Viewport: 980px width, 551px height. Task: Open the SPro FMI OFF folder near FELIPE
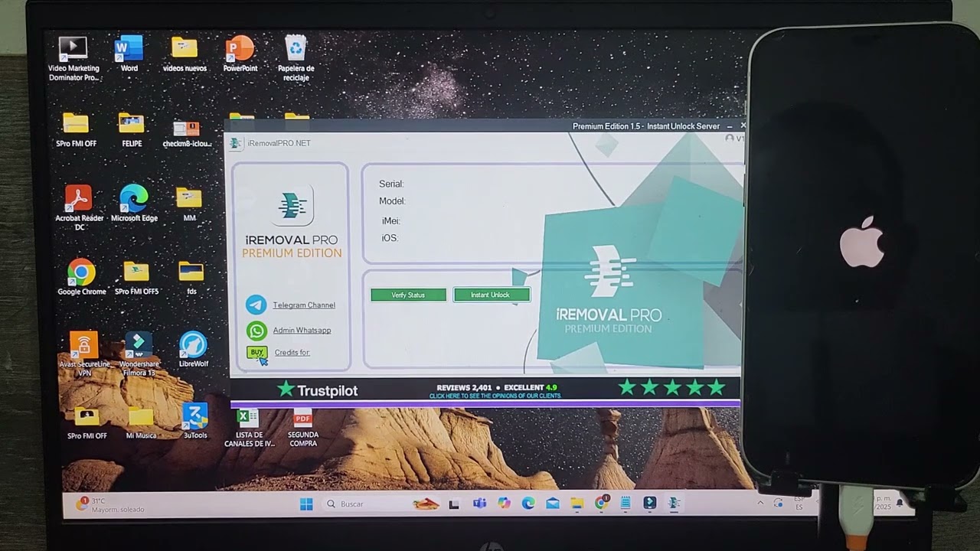(76, 129)
